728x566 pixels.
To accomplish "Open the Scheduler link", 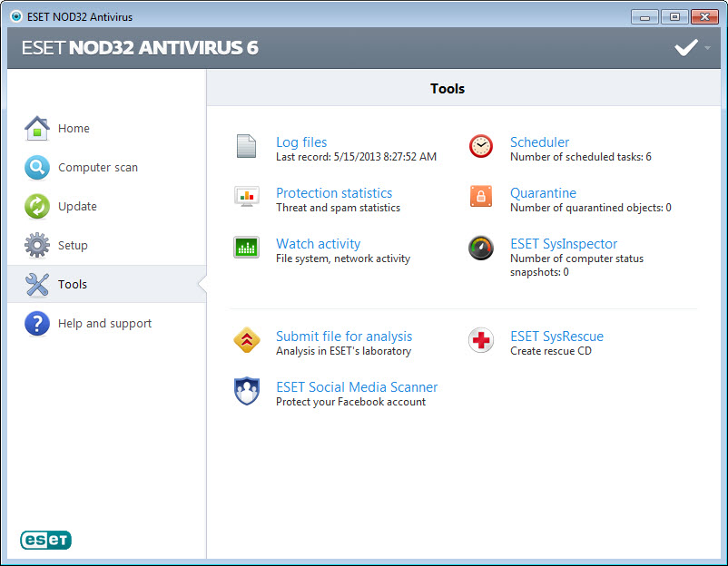I will [539, 142].
